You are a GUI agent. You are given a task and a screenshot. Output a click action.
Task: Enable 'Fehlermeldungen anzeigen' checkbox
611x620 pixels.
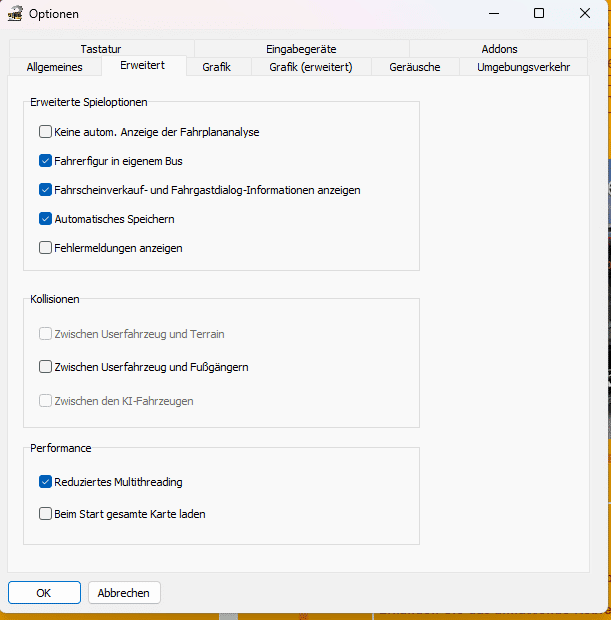click(x=46, y=247)
